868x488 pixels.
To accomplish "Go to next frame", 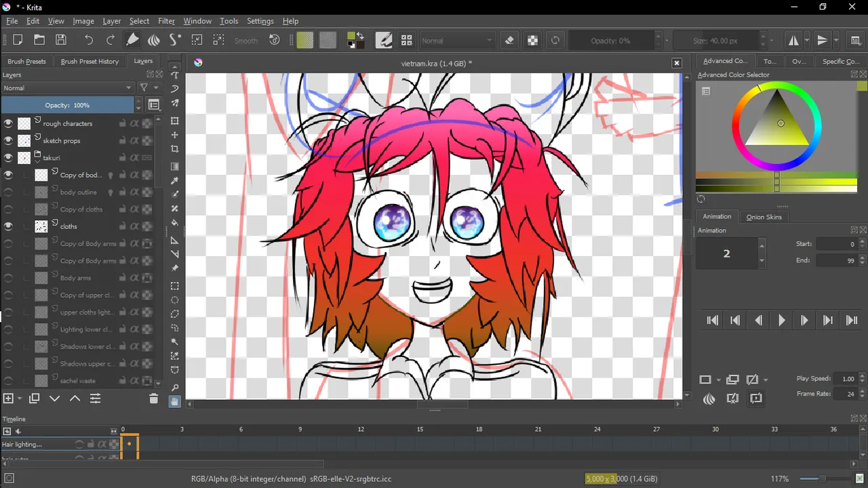I will [804, 321].
